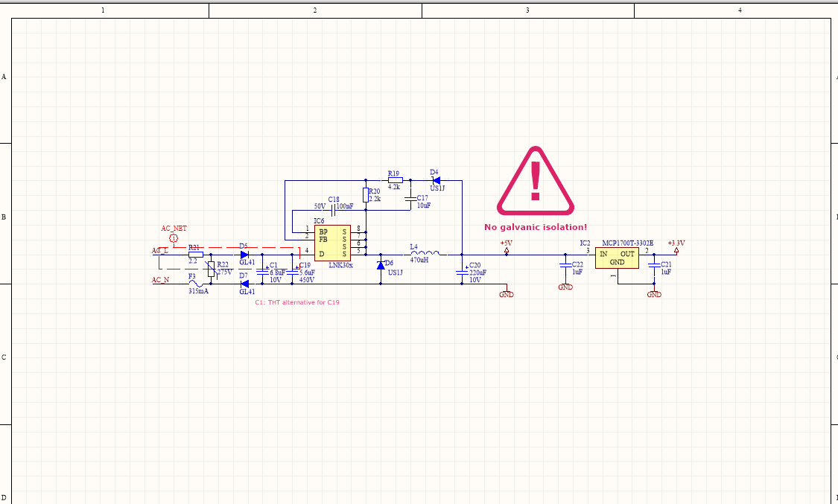Click the pink warning triangle graphic
The image size is (838, 504).
[536, 181]
